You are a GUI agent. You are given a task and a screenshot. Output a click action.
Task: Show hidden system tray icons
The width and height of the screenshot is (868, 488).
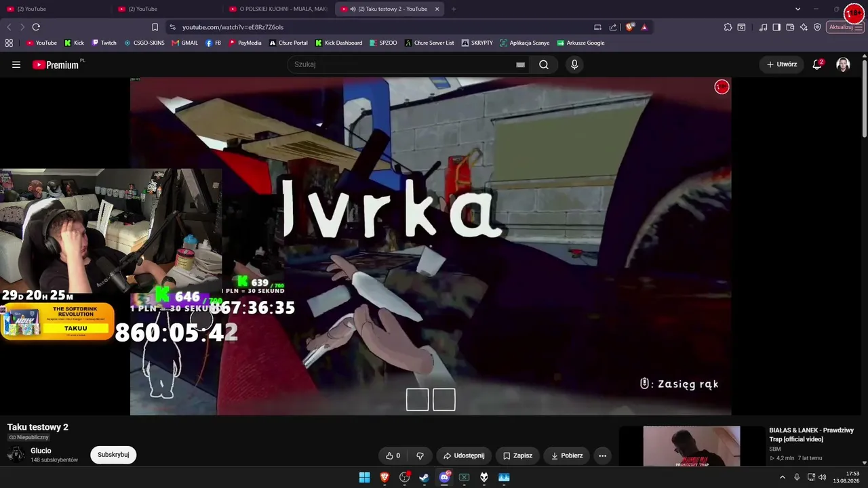(x=783, y=477)
